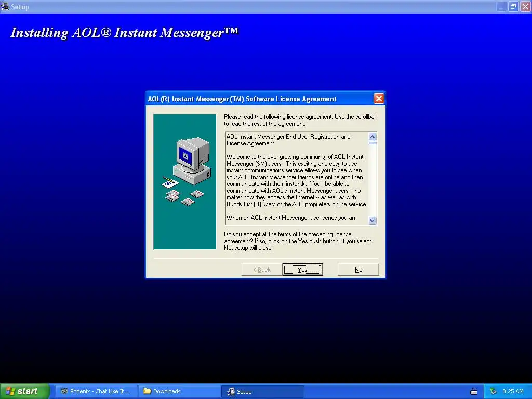Click the keyboard icon in the taskbar
Image resolution: width=532 pixels, height=399 pixels.
474,392
